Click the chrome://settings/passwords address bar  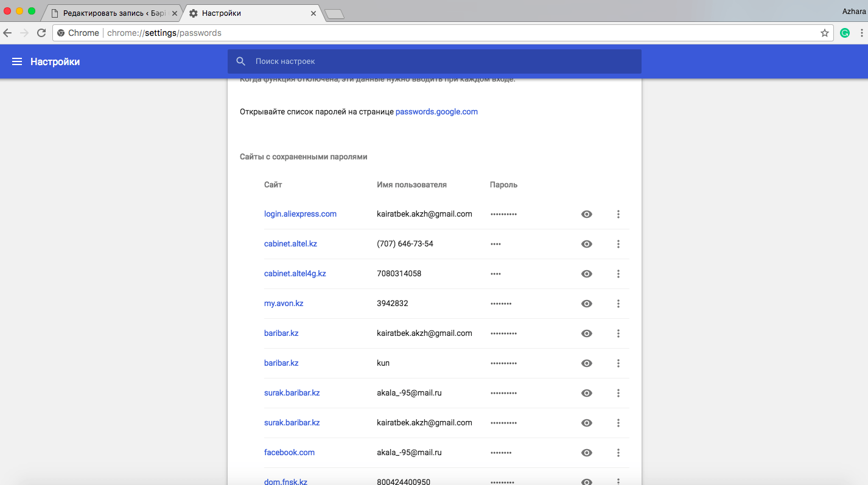pos(444,33)
